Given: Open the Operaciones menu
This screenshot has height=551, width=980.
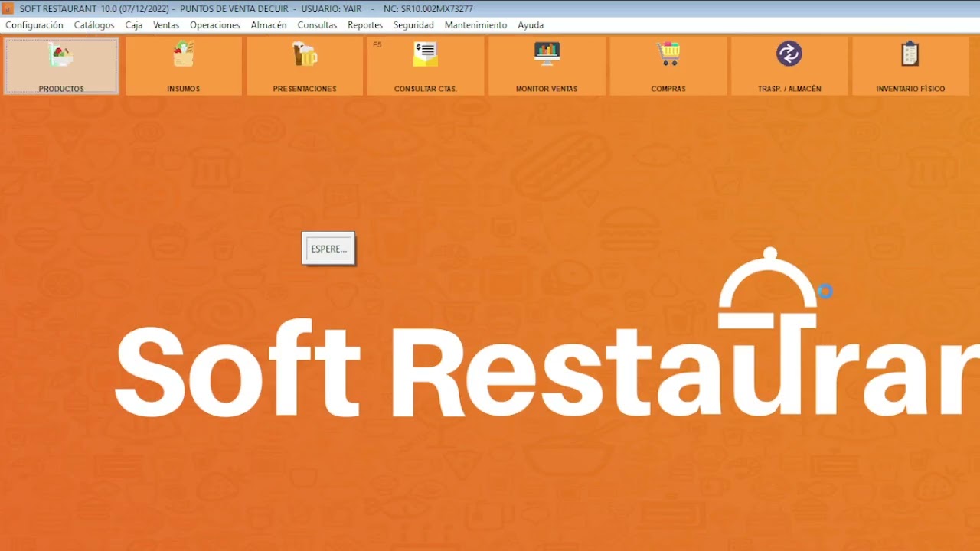Looking at the screenshot, I should [x=215, y=25].
